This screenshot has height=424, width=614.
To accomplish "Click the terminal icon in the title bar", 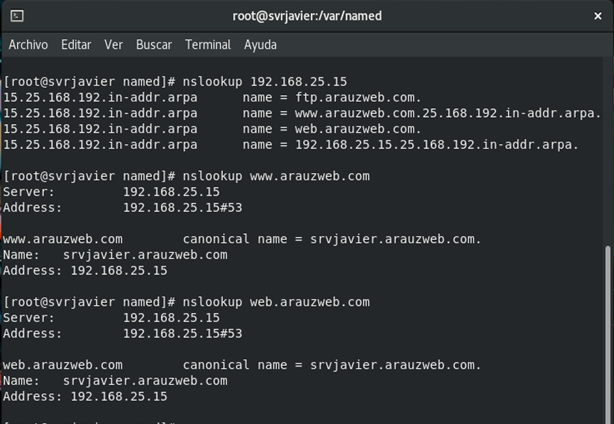I will coord(17,16).
